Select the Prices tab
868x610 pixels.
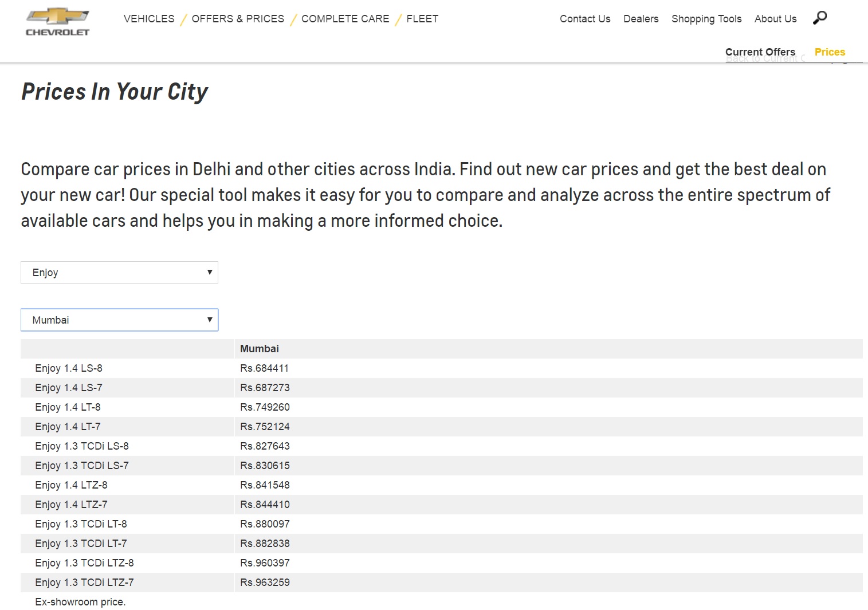tap(830, 52)
